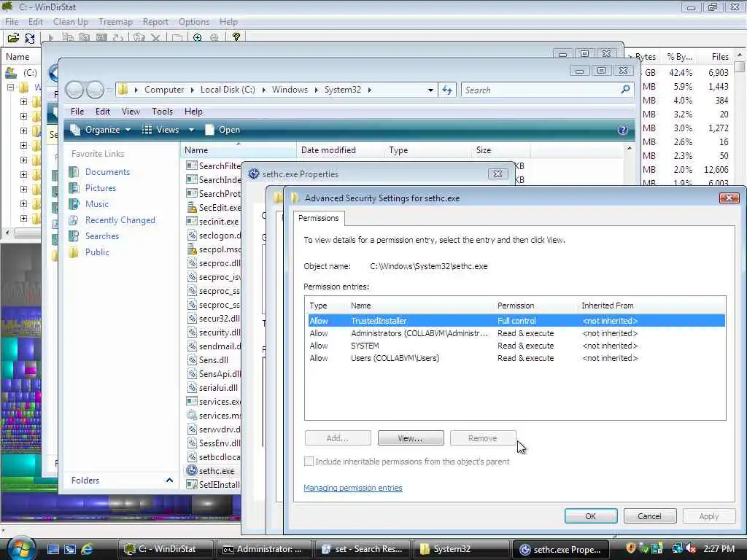Open recent pages dropdown beside navigation arrows
Viewport: 747px width, 560px height.
click(109, 90)
